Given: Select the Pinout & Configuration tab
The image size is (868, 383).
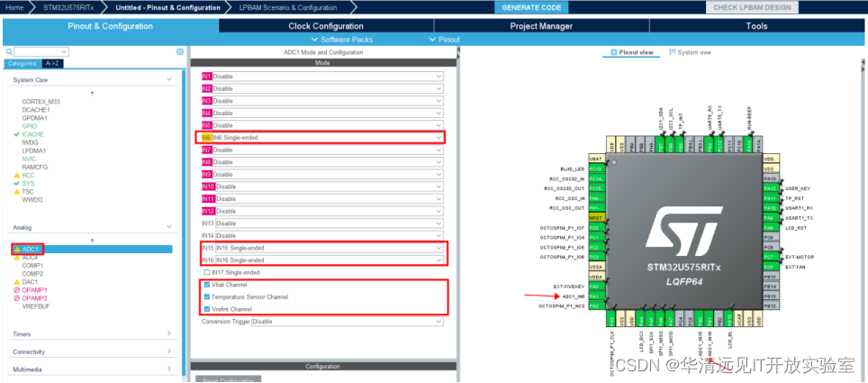Looking at the screenshot, I should (x=110, y=26).
